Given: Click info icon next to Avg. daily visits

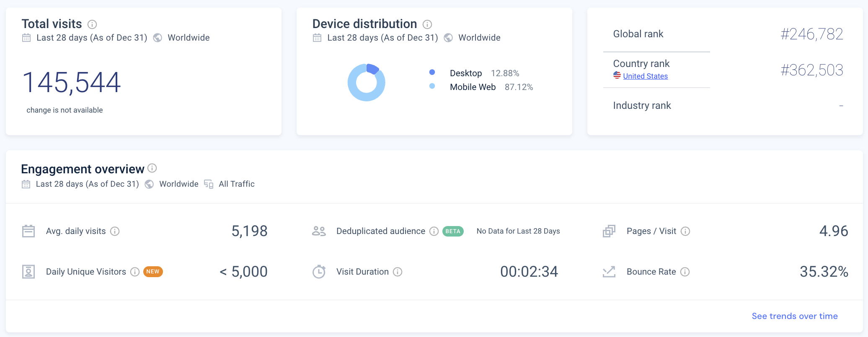Looking at the screenshot, I should coord(115,231).
